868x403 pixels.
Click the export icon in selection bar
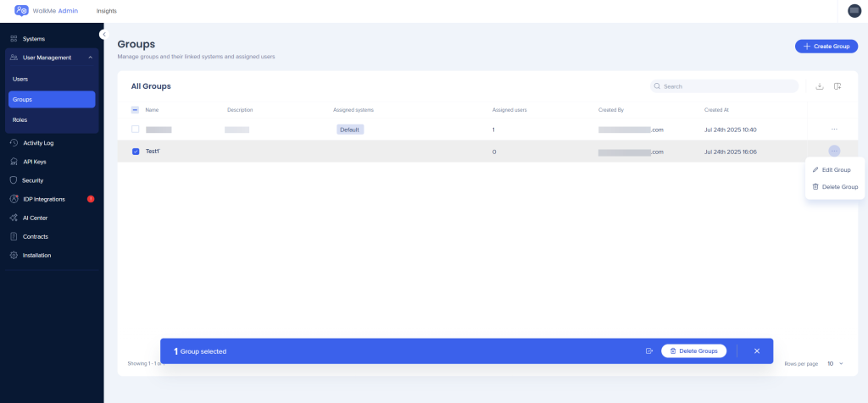[x=648, y=351]
